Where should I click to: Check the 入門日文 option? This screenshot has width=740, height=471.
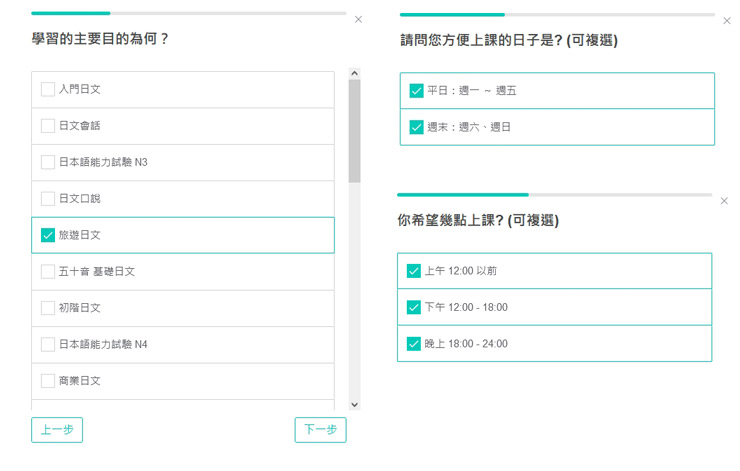click(x=48, y=89)
